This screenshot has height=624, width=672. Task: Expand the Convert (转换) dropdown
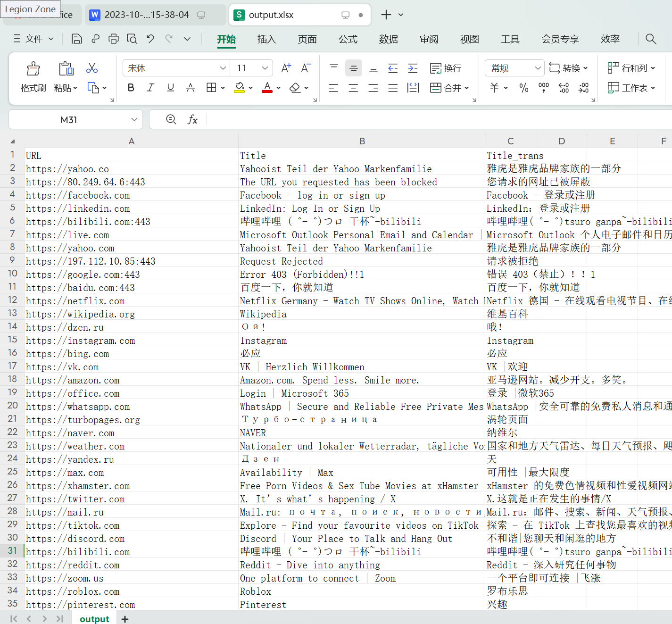click(586, 68)
